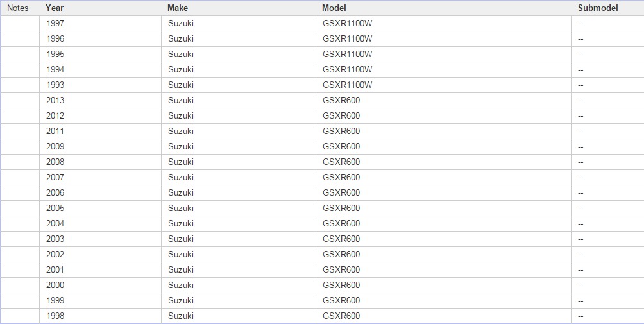The width and height of the screenshot is (644, 324).
Task: Click the Submodel column header
Action: tap(598, 8)
